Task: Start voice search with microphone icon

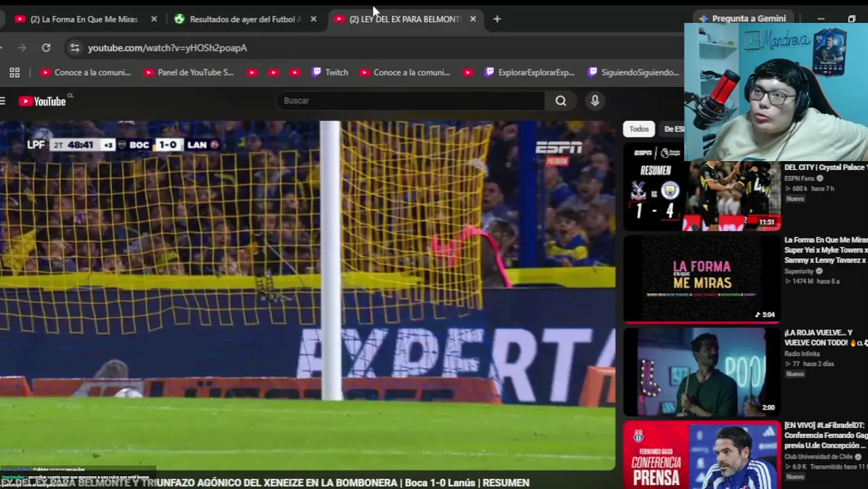Action: coord(595,101)
